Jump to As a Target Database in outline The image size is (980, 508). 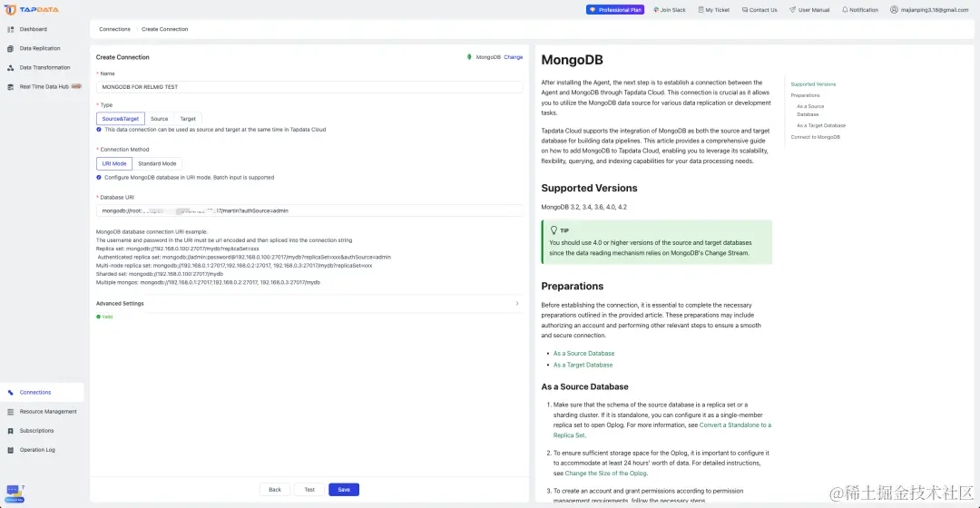coord(821,125)
